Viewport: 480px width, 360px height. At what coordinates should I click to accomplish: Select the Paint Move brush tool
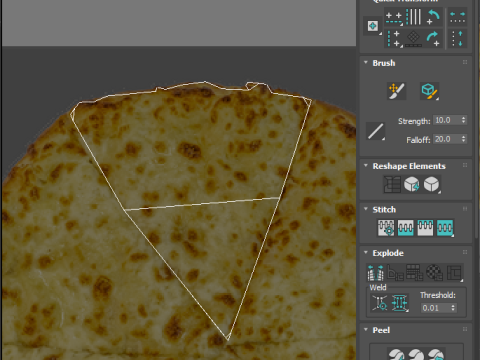397,91
